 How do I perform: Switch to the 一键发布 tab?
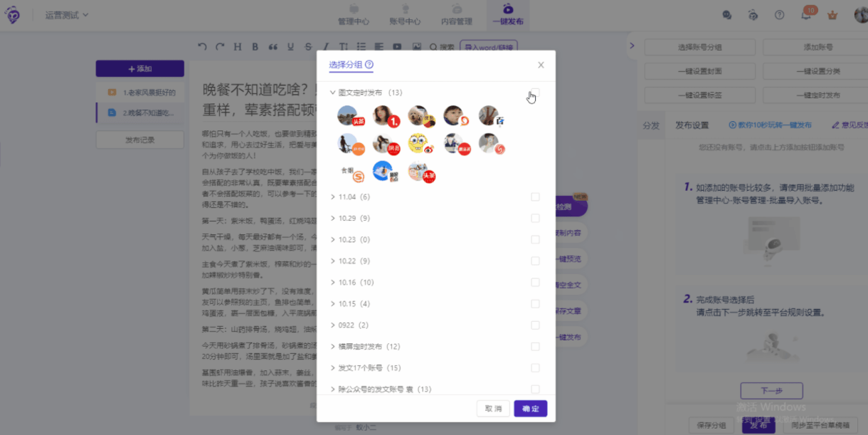508,16
